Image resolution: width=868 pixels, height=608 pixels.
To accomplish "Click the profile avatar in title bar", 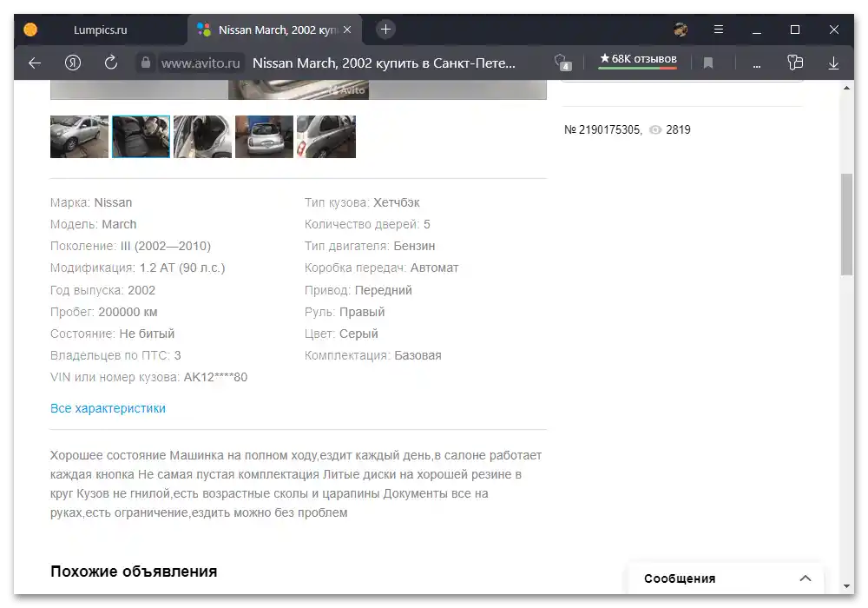I will 681,30.
